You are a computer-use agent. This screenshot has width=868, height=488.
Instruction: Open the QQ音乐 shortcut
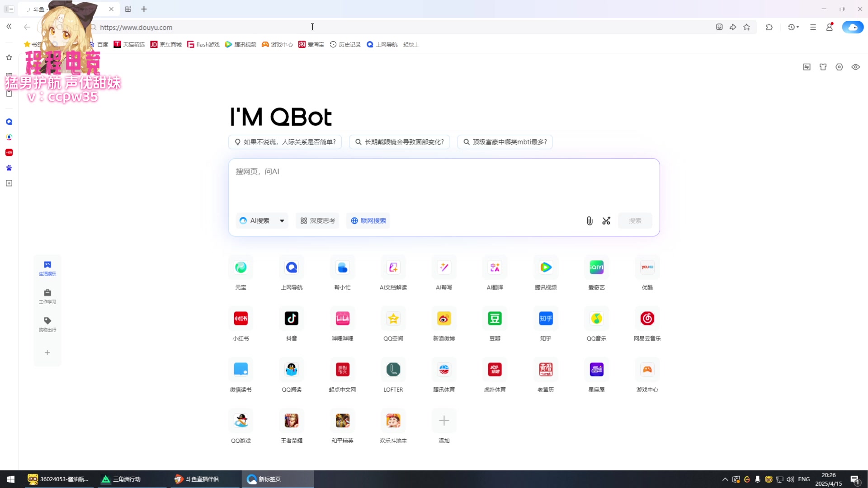[596, 319]
